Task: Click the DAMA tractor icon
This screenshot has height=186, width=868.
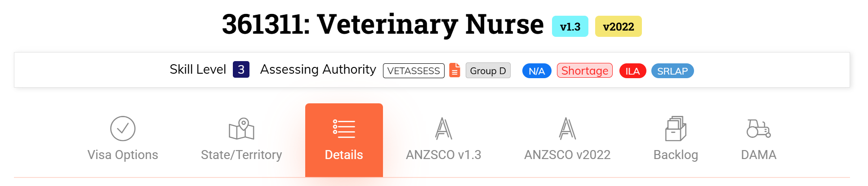Action: 758,128
